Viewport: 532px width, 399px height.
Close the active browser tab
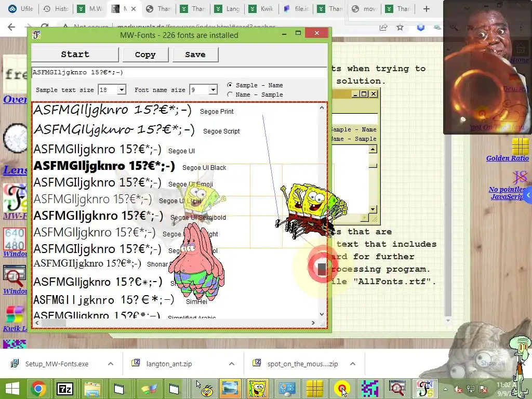[134, 9]
